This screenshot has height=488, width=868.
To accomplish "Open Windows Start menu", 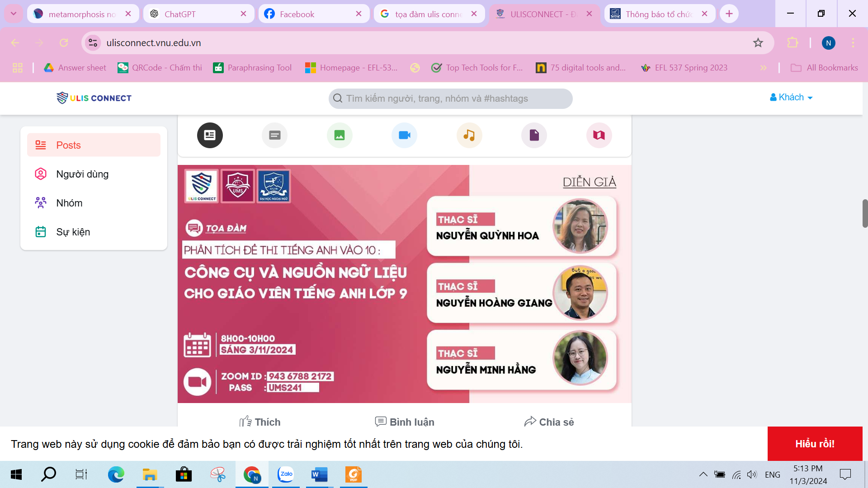I will (16, 474).
